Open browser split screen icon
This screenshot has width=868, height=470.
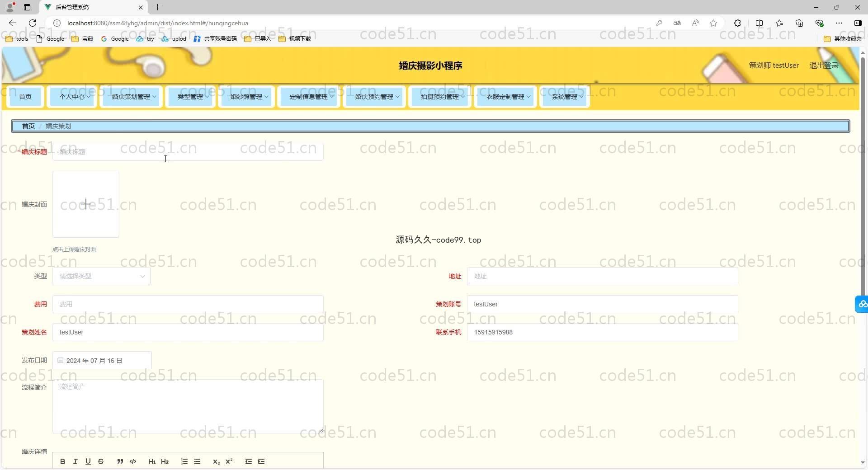tap(759, 23)
